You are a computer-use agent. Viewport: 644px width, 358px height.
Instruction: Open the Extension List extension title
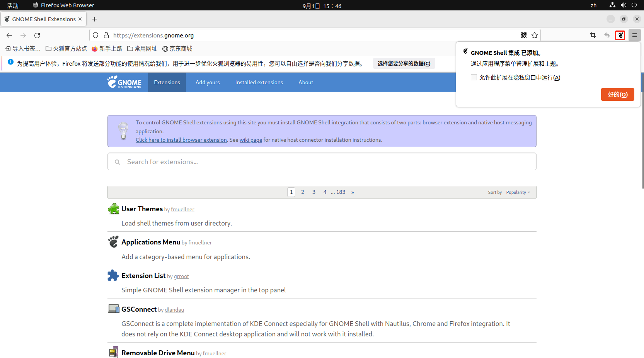(143, 275)
